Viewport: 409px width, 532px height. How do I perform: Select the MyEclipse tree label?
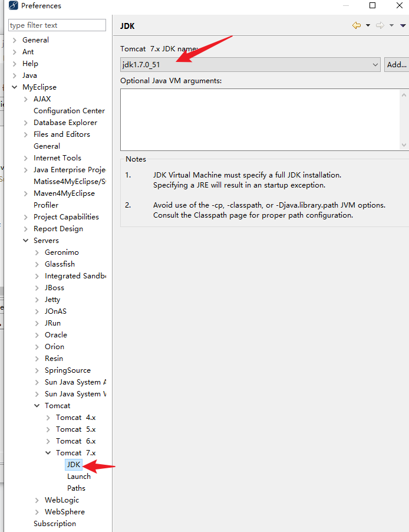pyautogui.click(x=39, y=87)
